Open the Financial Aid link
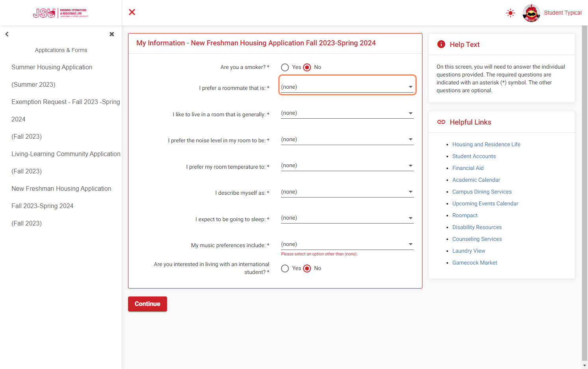 pyautogui.click(x=468, y=168)
